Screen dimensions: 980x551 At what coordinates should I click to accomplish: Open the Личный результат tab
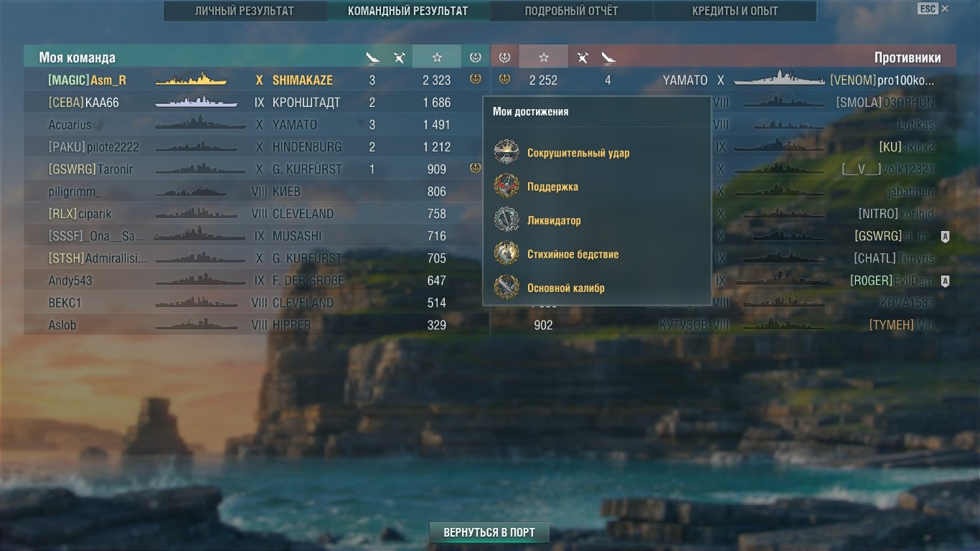pyautogui.click(x=245, y=11)
